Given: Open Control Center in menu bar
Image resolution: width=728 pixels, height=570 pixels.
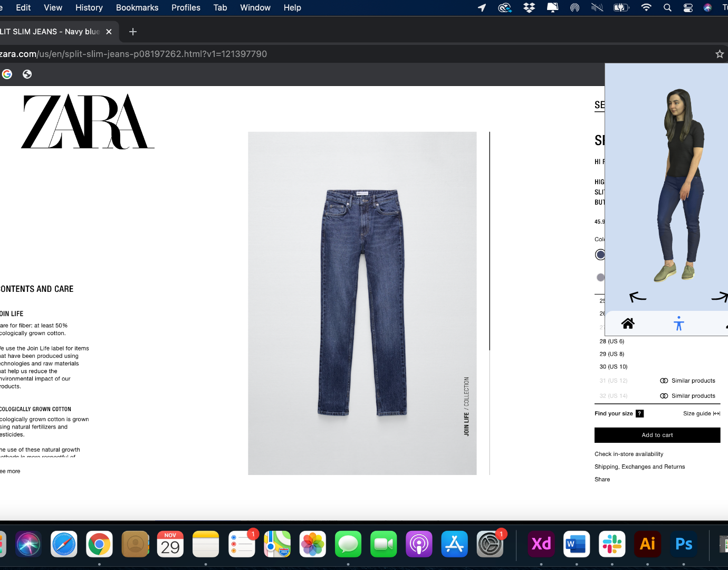Looking at the screenshot, I should coord(688,7).
